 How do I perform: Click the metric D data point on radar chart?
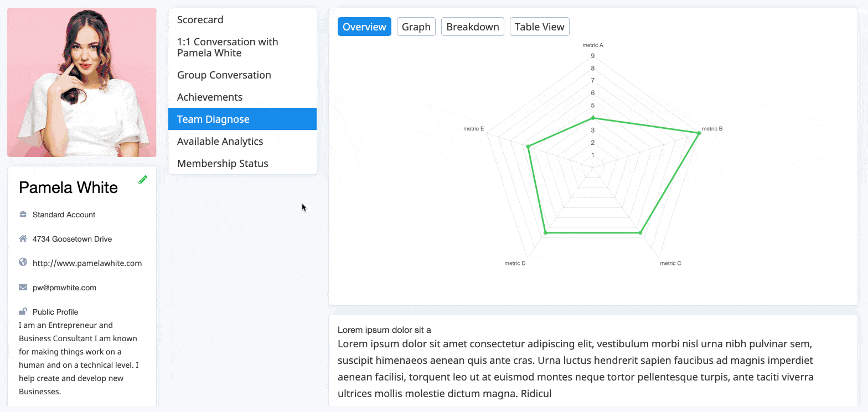[x=546, y=233]
